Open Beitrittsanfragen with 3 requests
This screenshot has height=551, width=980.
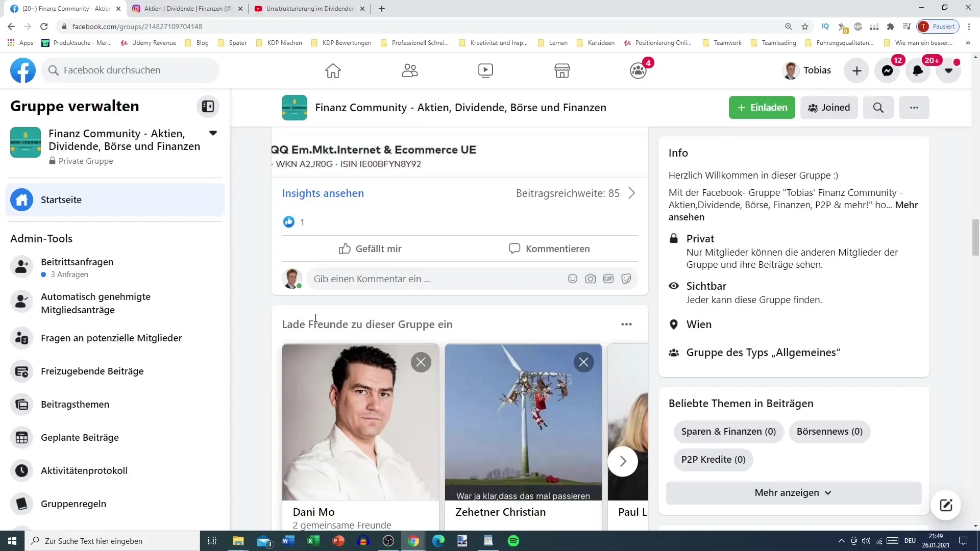click(x=115, y=267)
